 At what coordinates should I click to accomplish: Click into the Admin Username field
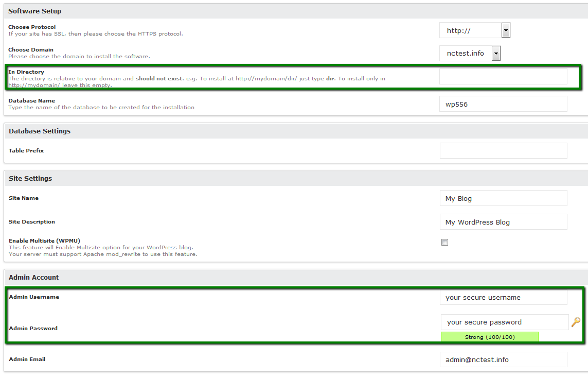pyautogui.click(x=503, y=297)
